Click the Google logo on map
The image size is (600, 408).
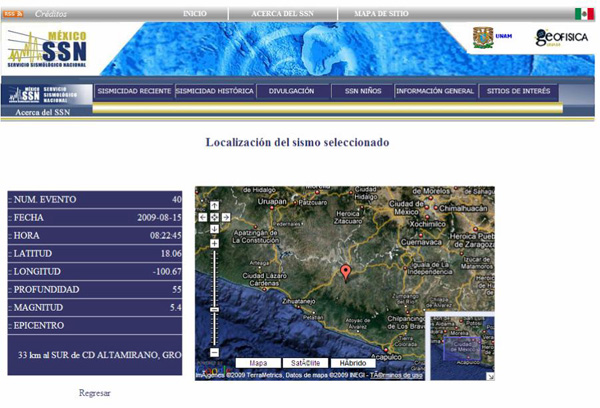pyautogui.click(x=212, y=370)
